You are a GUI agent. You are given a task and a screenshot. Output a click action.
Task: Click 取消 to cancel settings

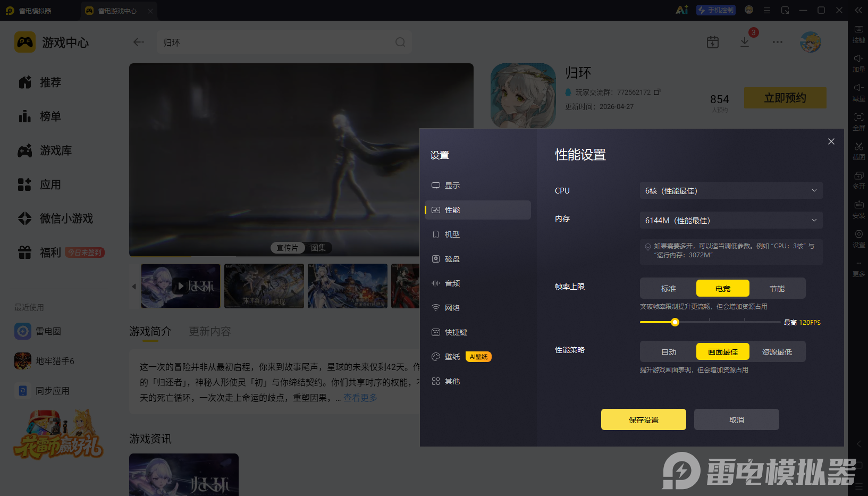[x=737, y=419]
